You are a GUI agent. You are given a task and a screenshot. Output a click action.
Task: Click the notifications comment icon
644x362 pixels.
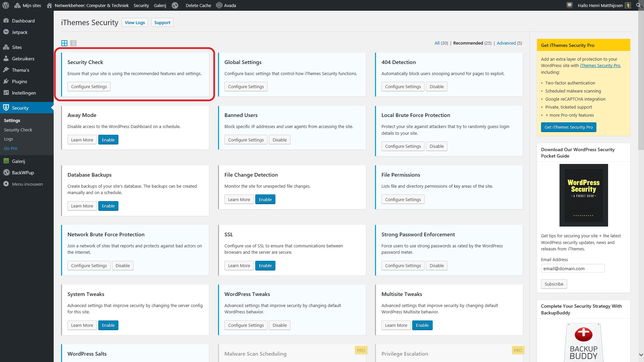coord(570,5)
